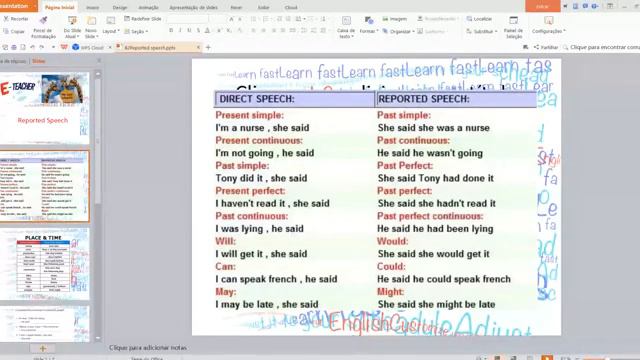Click the undo arrow in quick access toolbar

click(x=32, y=47)
